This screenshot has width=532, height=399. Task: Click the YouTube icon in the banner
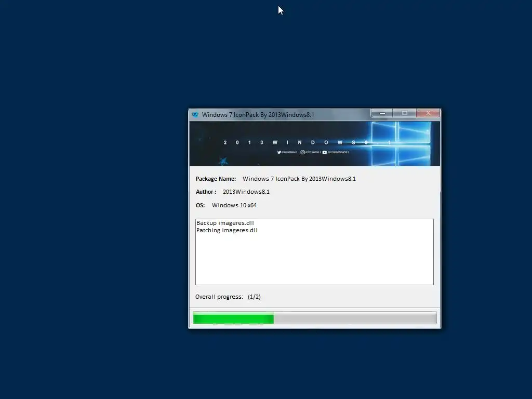point(325,152)
